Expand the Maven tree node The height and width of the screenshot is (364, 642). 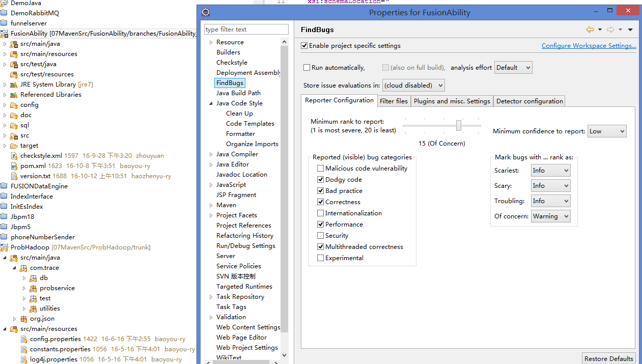tap(211, 205)
